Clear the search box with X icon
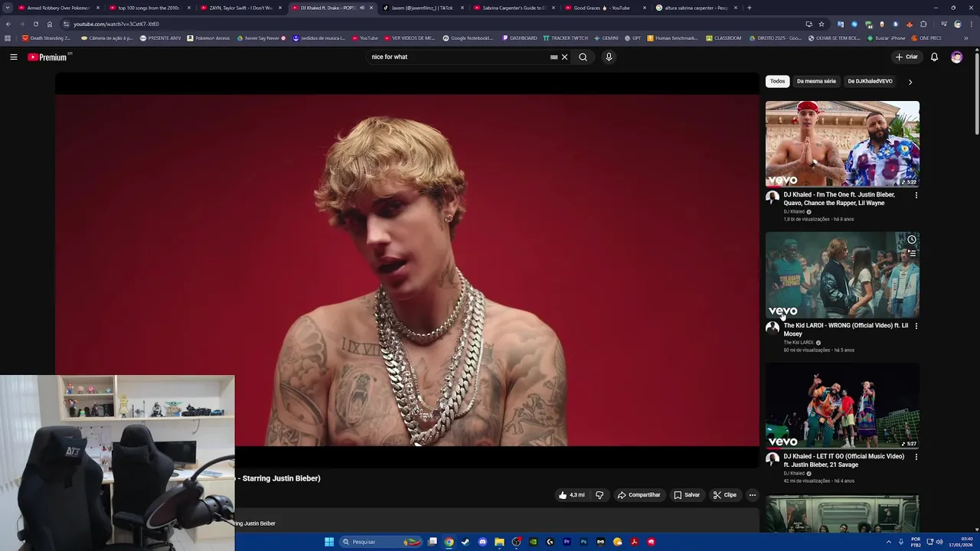Viewport: 980px width, 551px height. 565,57
